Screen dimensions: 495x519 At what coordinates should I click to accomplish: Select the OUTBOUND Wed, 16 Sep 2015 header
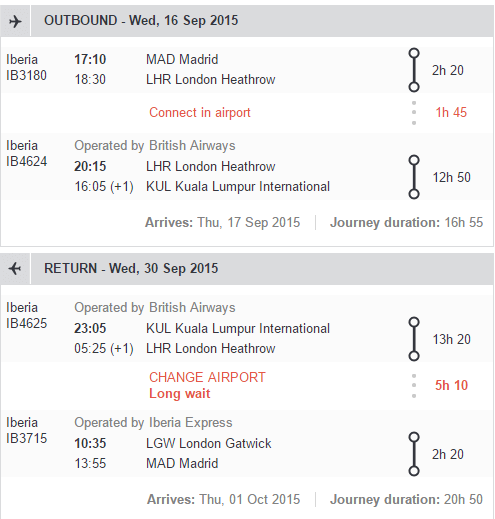(x=141, y=21)
